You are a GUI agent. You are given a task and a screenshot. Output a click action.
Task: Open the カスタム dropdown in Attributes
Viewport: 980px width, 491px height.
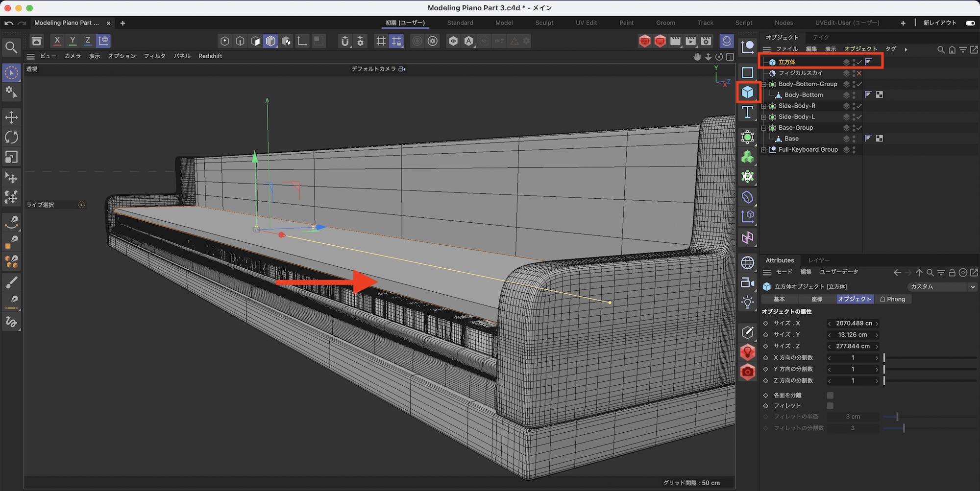click(942, 286)
